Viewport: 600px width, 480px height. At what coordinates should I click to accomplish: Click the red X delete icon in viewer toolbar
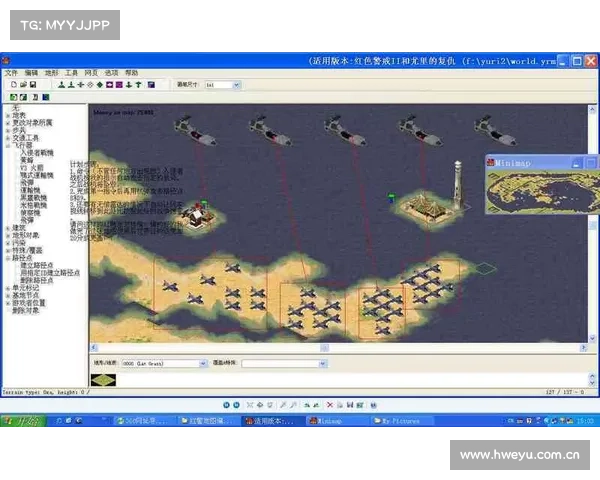(329, 405)
